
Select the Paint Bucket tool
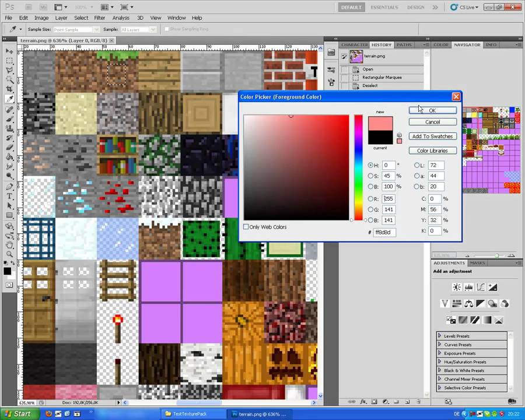click(x=9, y=157)
